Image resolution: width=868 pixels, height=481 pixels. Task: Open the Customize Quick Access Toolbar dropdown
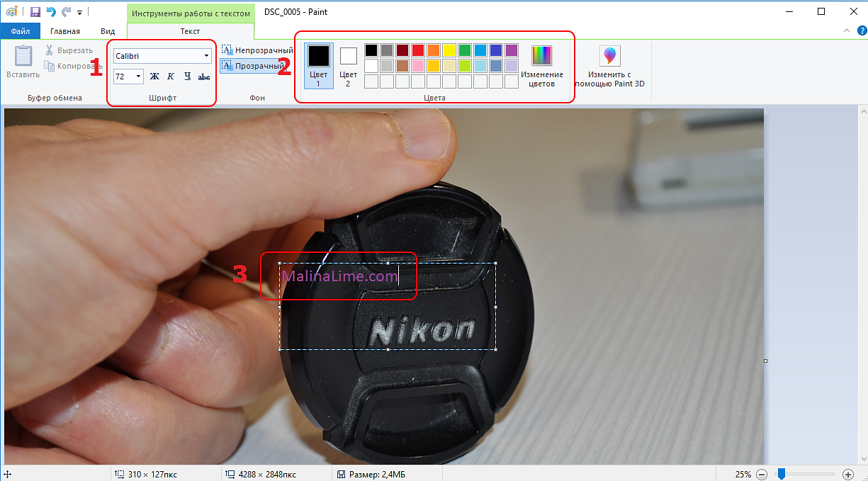tap(79, 13)
